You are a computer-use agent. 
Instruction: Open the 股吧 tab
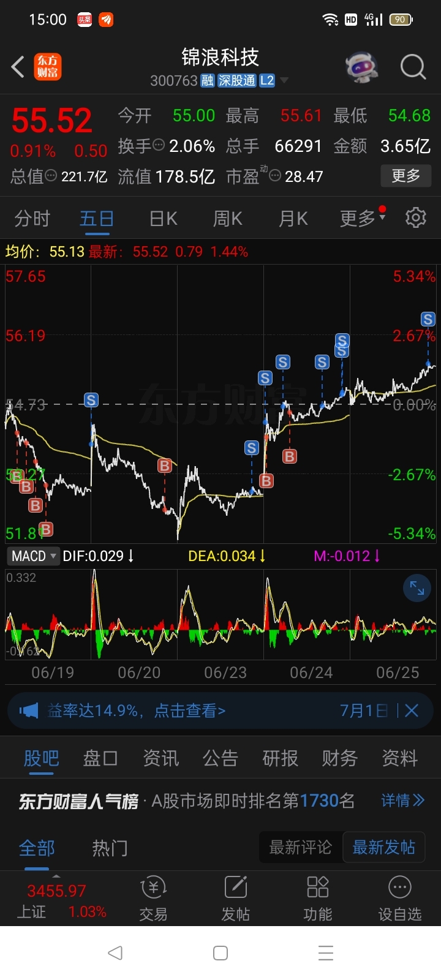pyautogui.click(x=41, y=758)
